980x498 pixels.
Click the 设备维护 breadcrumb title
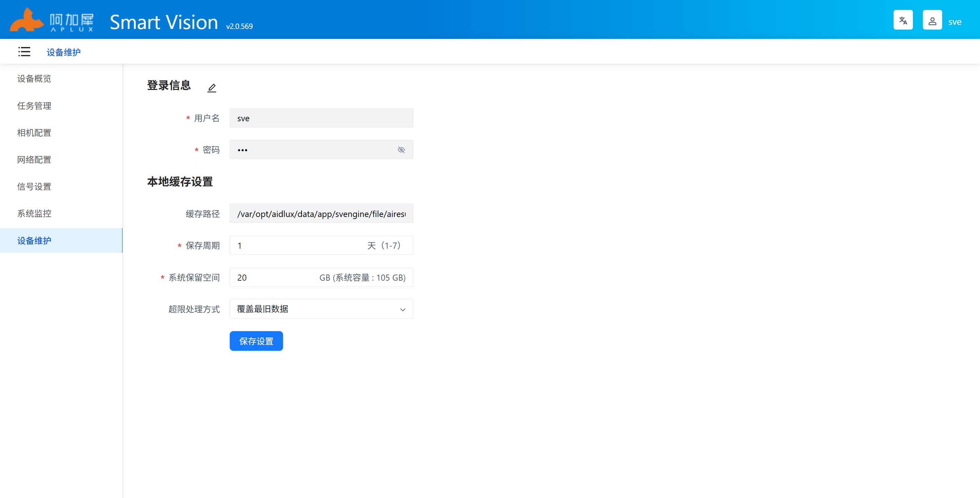point(64,52)
